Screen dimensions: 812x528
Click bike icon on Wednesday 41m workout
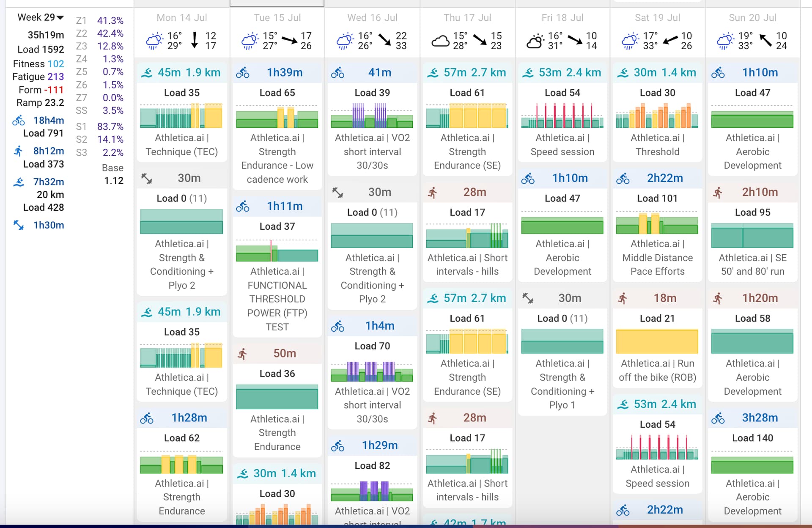tap(337, 73)
